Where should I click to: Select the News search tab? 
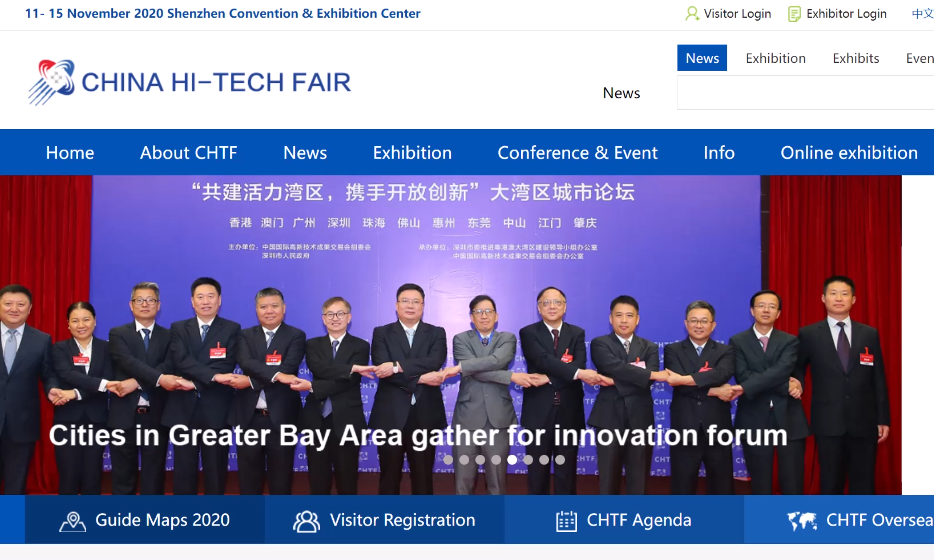pos(702,58)
